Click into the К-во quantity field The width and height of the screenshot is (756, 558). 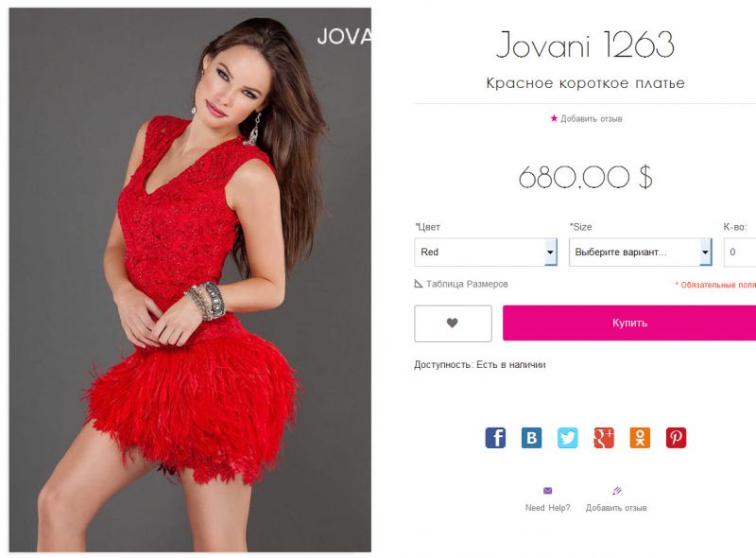(x=740, y=252)
